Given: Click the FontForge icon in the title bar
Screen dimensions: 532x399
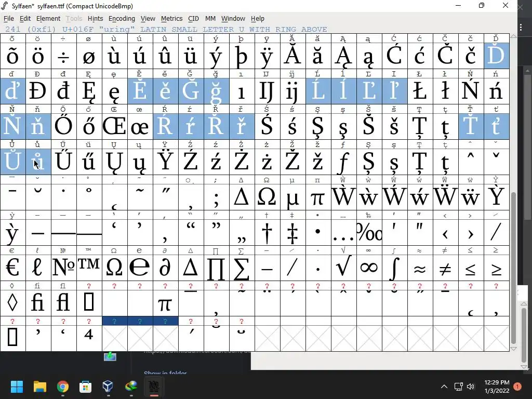Looking at the screenshot, I should click(5, 6).
